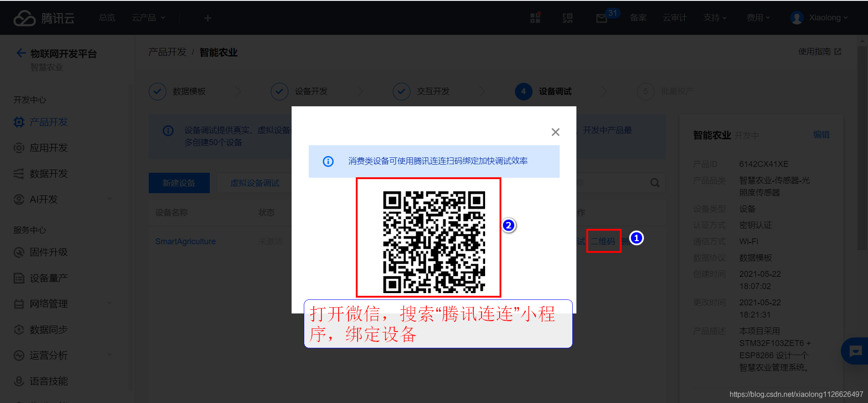868x403 pixels.
Task: Select 应用开发 in the sidebar
Action: click(x=48, y=148)
